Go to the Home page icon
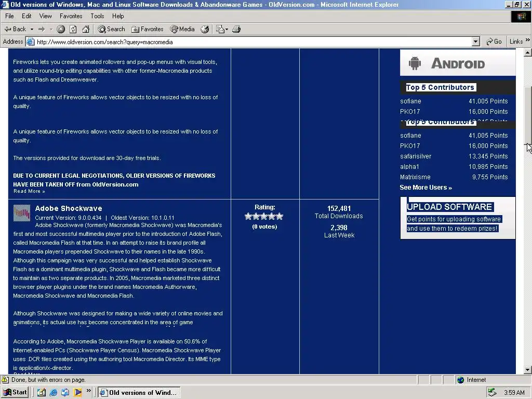The width and height of the screenshot is (532, 399). (86, 30)
